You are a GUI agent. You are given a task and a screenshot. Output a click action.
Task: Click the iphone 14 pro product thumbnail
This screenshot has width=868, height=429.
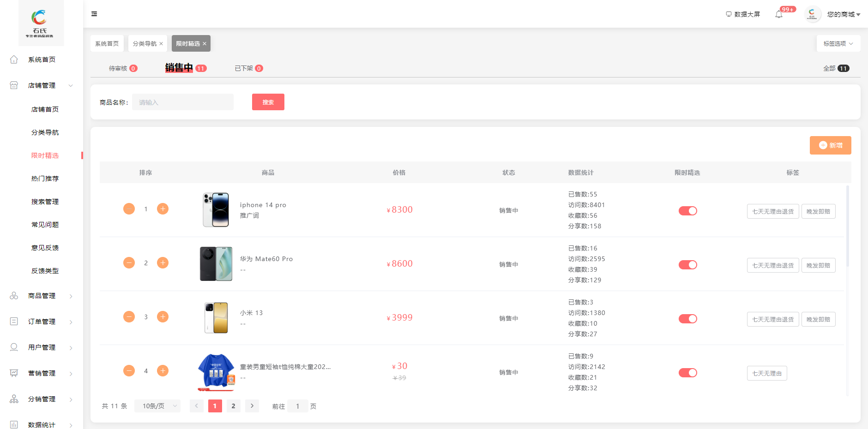coord(216,210)
